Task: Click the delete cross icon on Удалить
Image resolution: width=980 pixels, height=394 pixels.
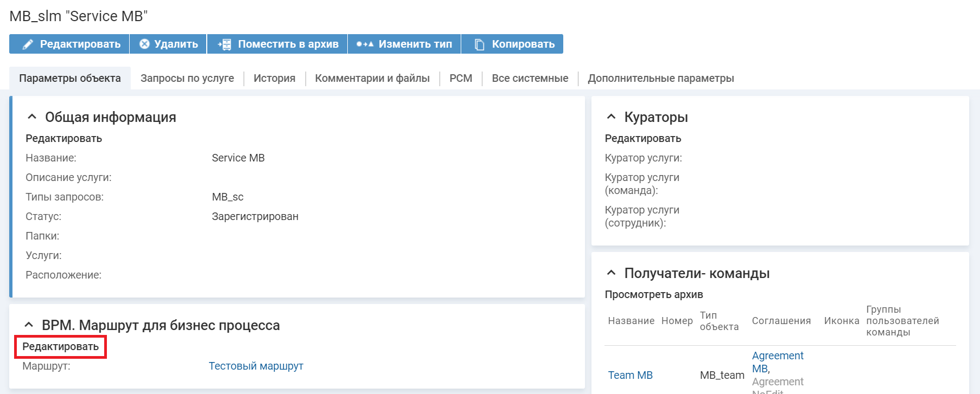Action: point(144,44)
